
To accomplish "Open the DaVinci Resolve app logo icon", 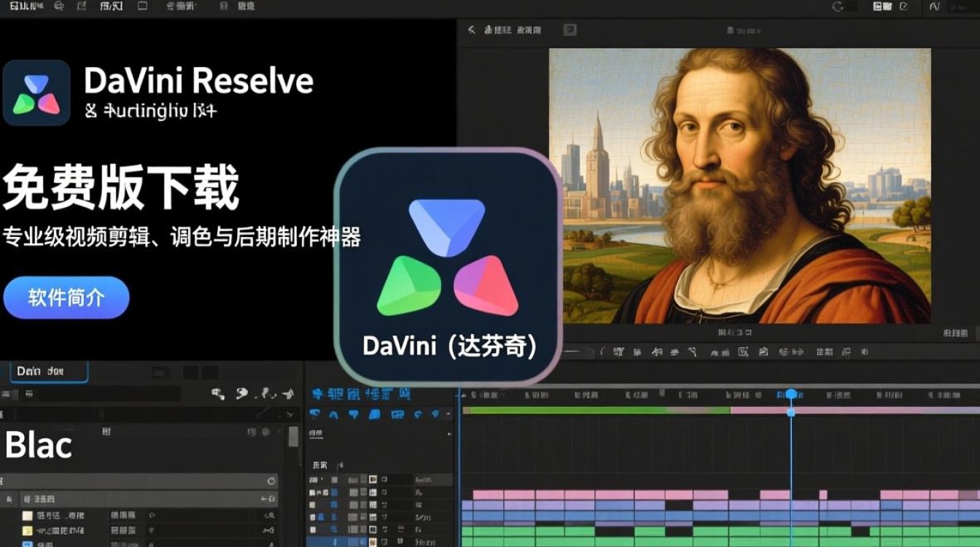I will coord(36,91).
